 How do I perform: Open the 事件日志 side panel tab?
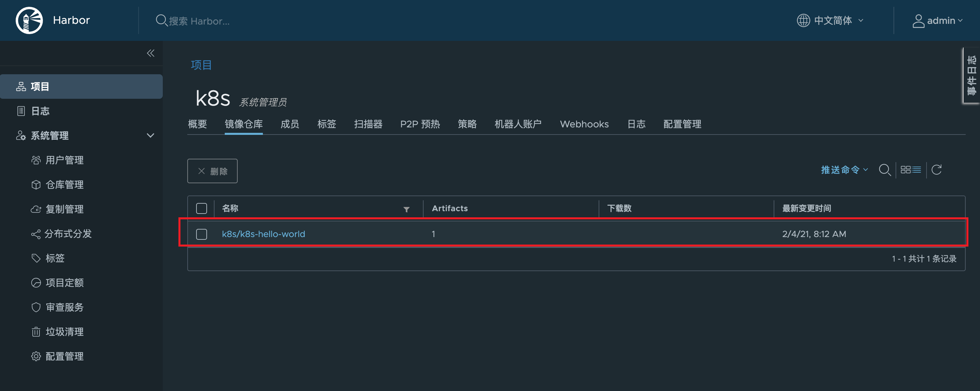[971, 75]
